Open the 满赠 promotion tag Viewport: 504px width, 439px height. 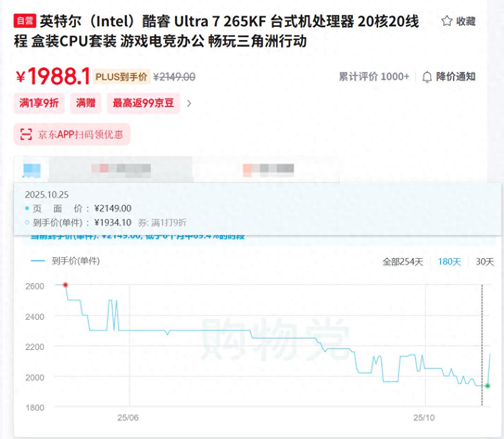pyautogui.click(x=86, y=103)
